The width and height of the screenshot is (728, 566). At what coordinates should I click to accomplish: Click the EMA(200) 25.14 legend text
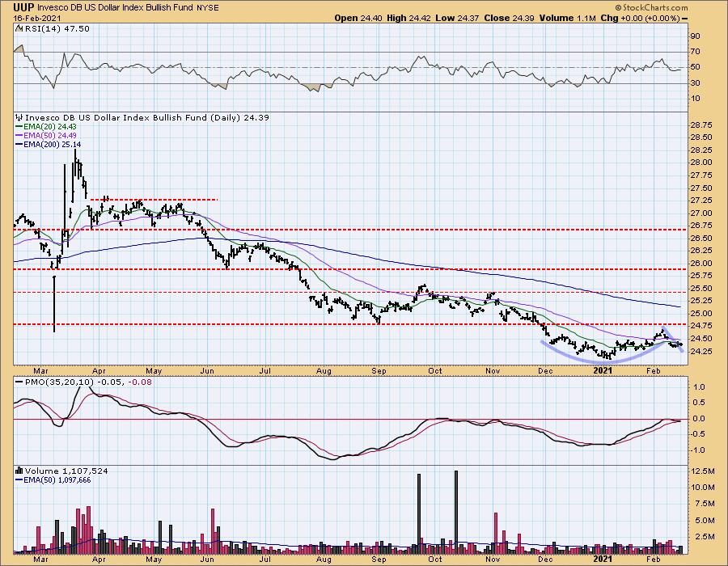(x=53, y=144)
